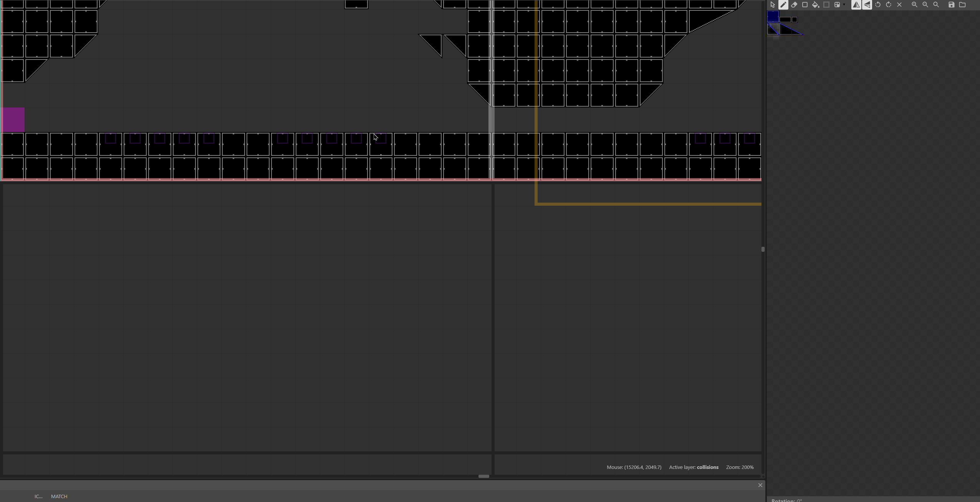Select the blue highlighted tile thumbnail
Image resolution: width=980 pixels, height=502 pixels.
[773, 17]
